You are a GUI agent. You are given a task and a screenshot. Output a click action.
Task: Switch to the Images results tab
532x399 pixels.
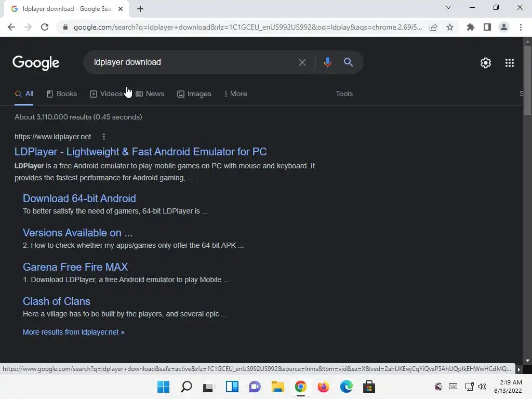click(x=194, y=94)
